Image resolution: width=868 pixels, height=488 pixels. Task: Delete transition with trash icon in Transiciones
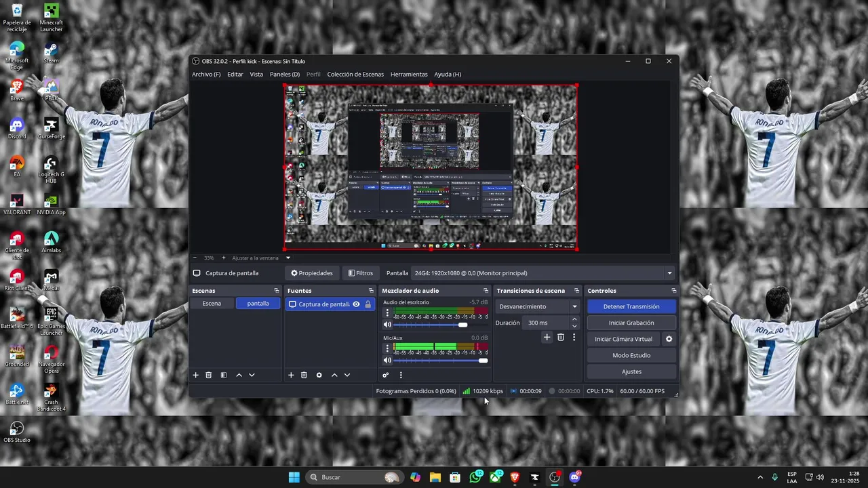pyautogui.click(x=561, y=337)
